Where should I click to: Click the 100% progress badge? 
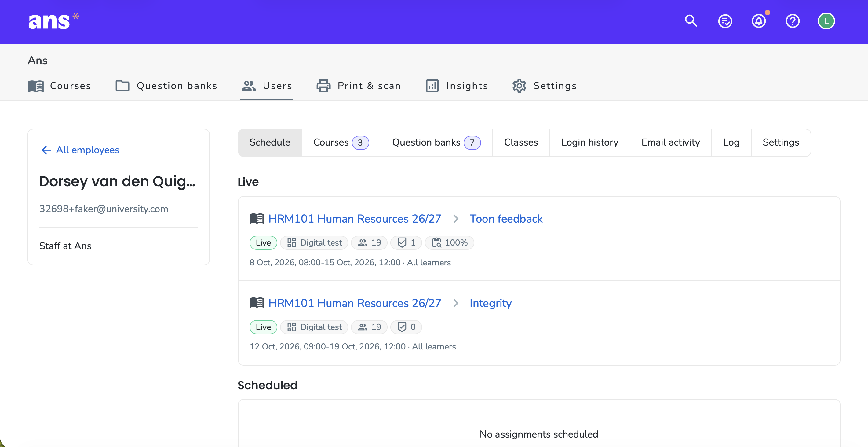[450, 242]
